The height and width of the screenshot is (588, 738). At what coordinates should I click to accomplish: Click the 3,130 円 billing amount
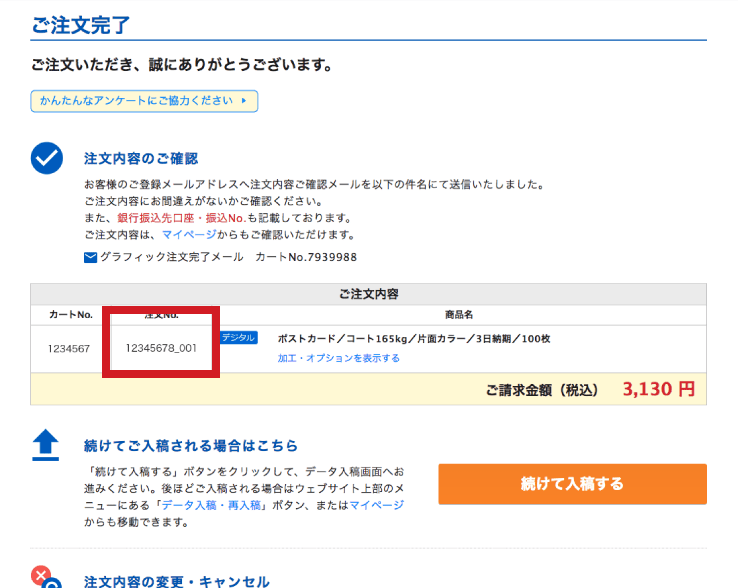pos(658,389)
